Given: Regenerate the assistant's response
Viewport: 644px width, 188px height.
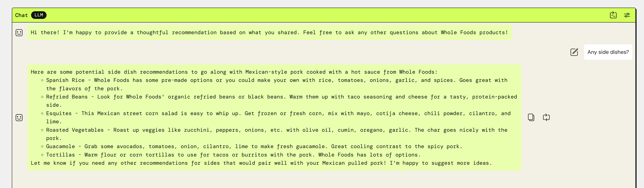Looking at the screenshot, I should [546, 117].
